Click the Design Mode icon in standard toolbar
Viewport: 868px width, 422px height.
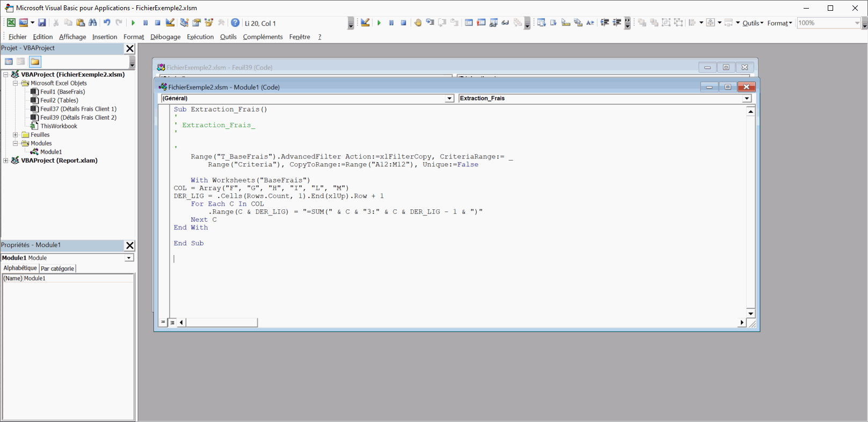pos(170,23)
